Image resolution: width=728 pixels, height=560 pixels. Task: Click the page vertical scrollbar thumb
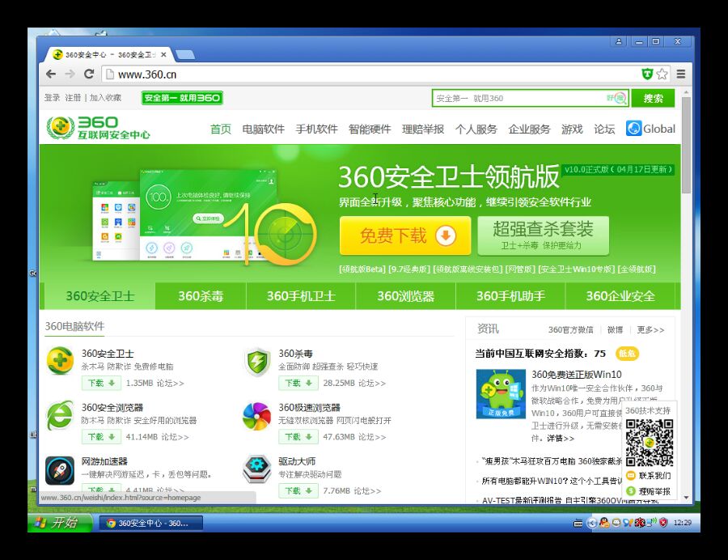(x=686, y=146)
